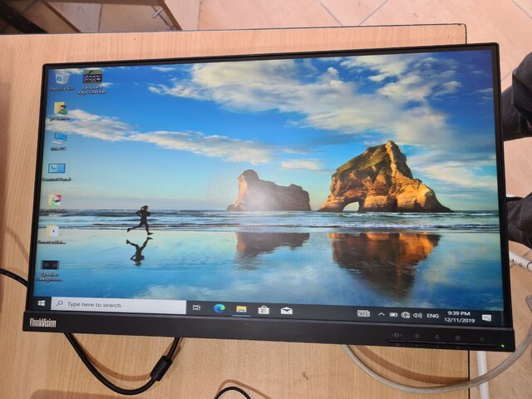
Task: Open the Control Panel desktop shortcut
Action: tap(57, 170)
